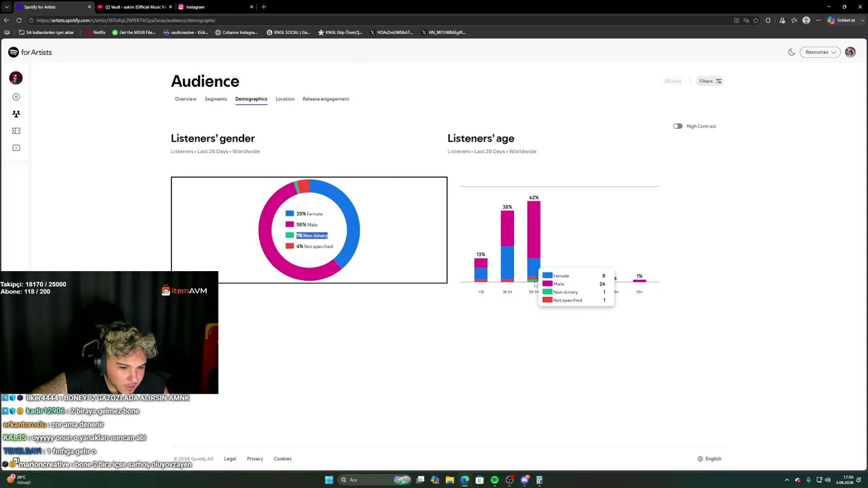Open Calculator from the taskbar
This screenshot has width=868, height=488.
pyautogui.click(x=539, y=480)
